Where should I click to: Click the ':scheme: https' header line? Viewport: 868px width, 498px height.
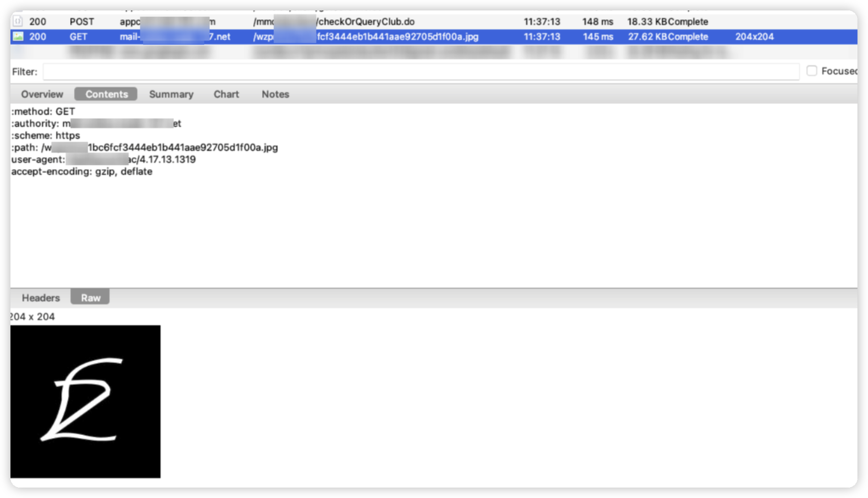coord(46,135)
